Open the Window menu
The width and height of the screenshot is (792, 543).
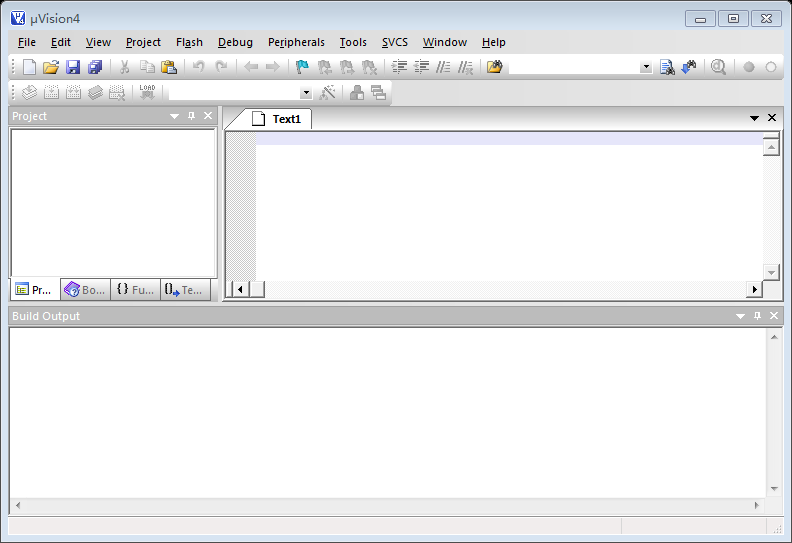(444, 42)
